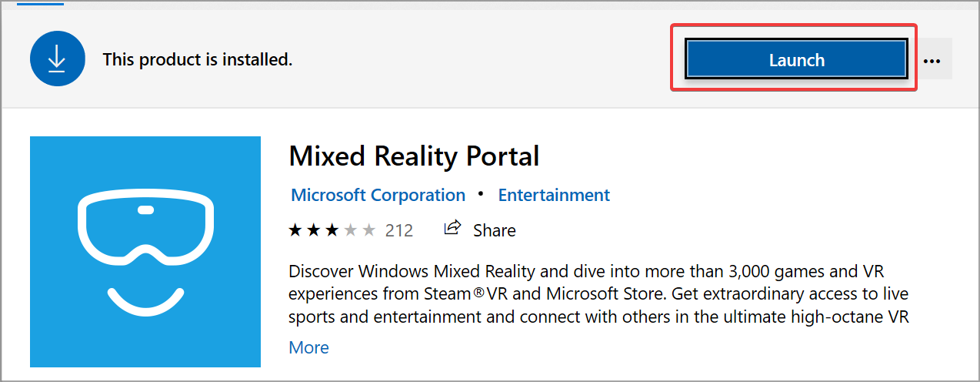
Task: Select the 'This product is installed' message
Action: coord(198,59)
